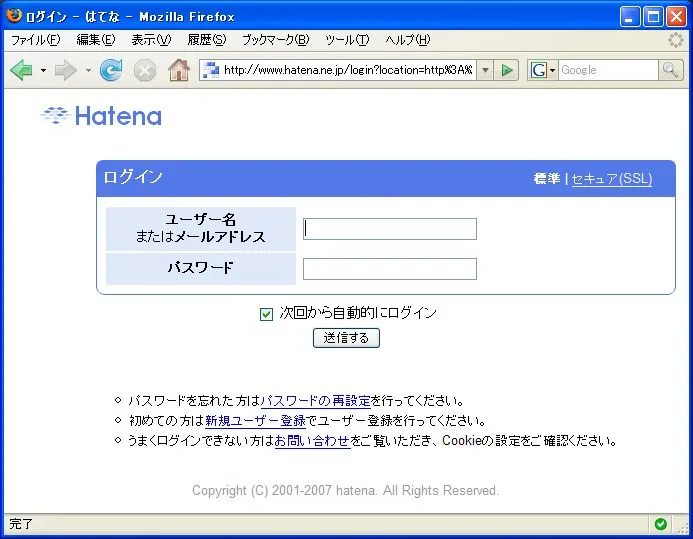Open the ファイル(F) menu
The image size is (693, 539).
coord(35,40)
